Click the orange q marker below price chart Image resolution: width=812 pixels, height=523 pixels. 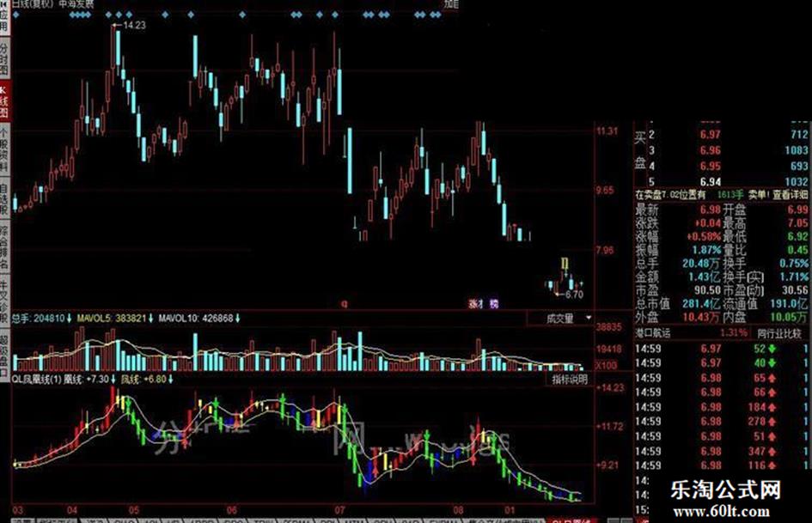(345, 304)
